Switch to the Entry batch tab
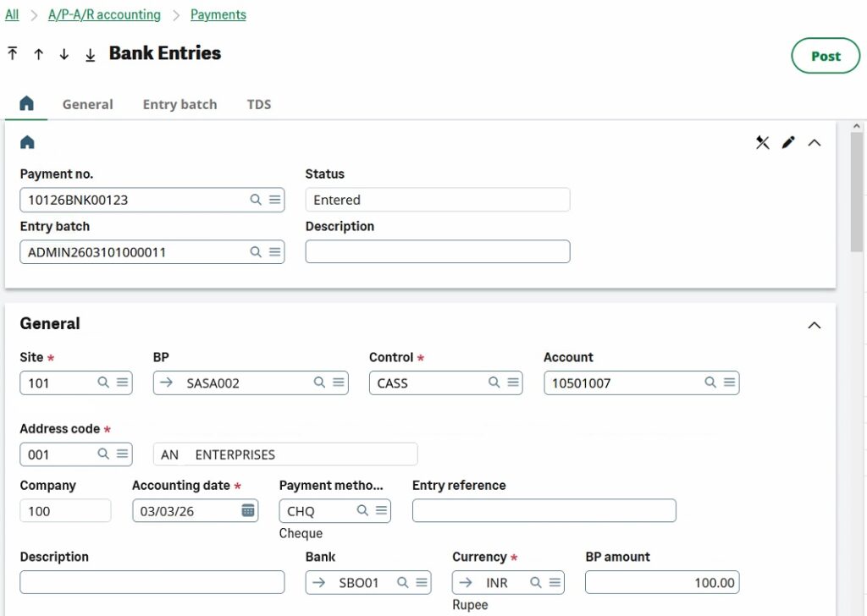Screen dimensions: 867x616 click(179, 104)
